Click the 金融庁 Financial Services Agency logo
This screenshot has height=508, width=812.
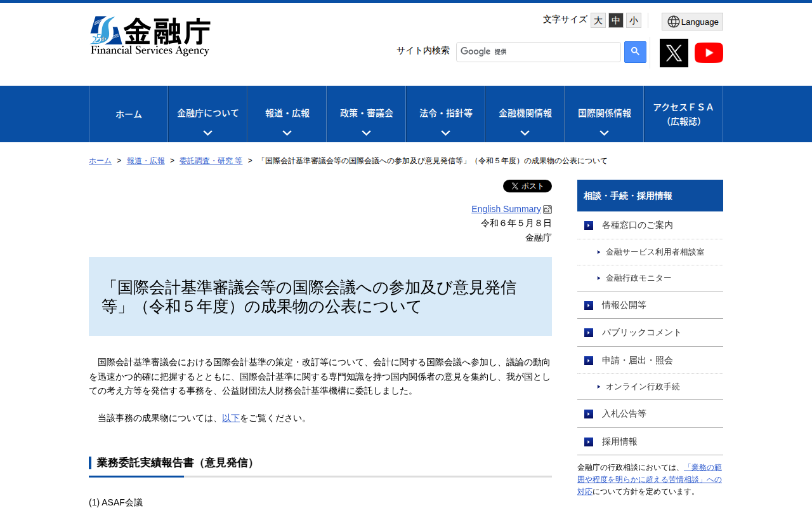click(x=150, y=36)
